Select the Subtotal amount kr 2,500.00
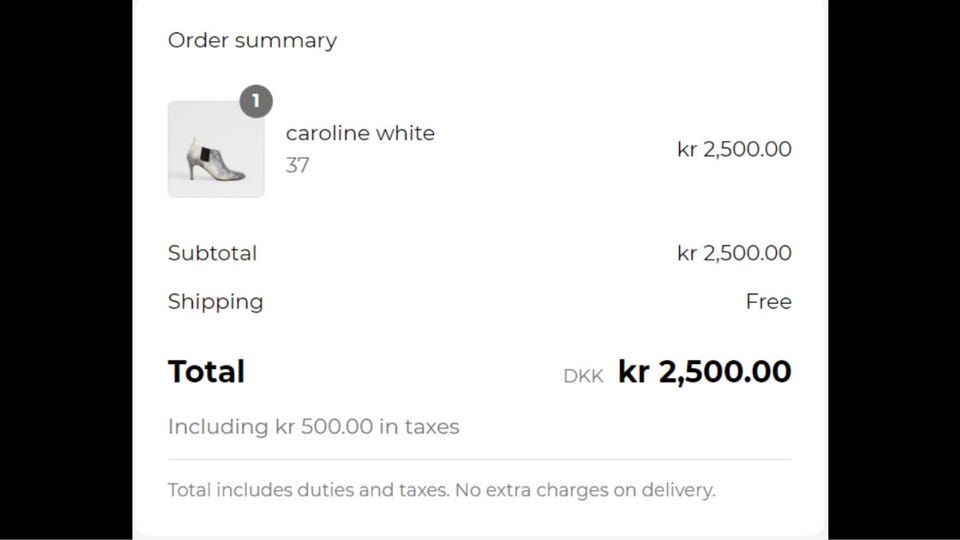The height and width of the screenshot is (540, 960). [734, 253]
